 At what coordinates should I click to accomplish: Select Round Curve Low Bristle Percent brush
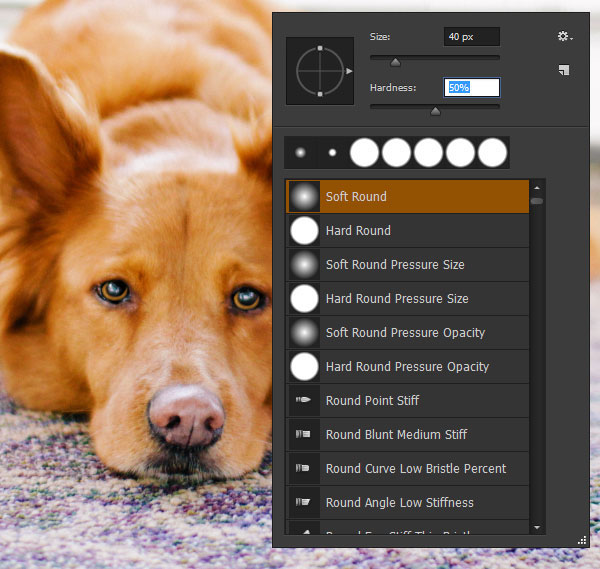coord(408,469)
